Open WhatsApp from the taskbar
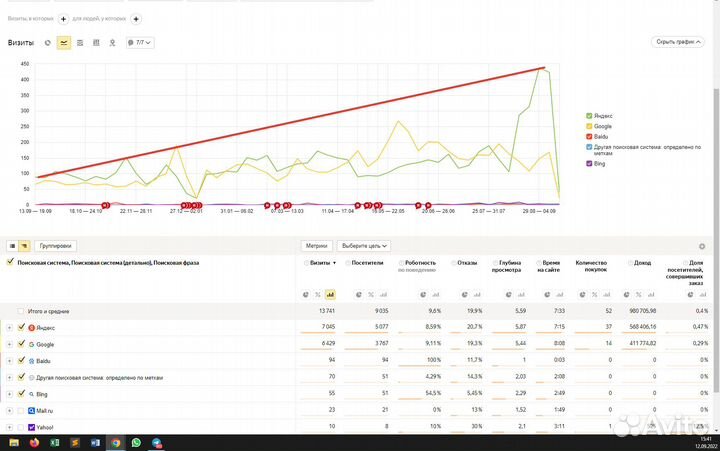The width and height of the screenshot is (720, 451). [136, 443]
